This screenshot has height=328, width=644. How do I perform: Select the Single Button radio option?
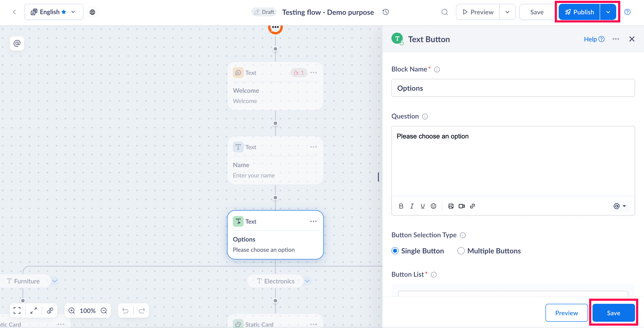[x=395, y=251]
